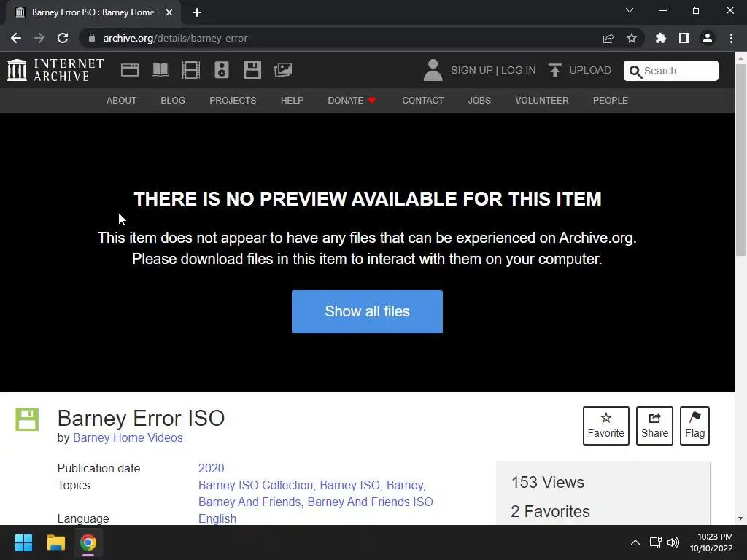The width and height of the screenshot is (747, 560).
Task: Open the Web (Wayback) media icon
Action: point(130,70)
